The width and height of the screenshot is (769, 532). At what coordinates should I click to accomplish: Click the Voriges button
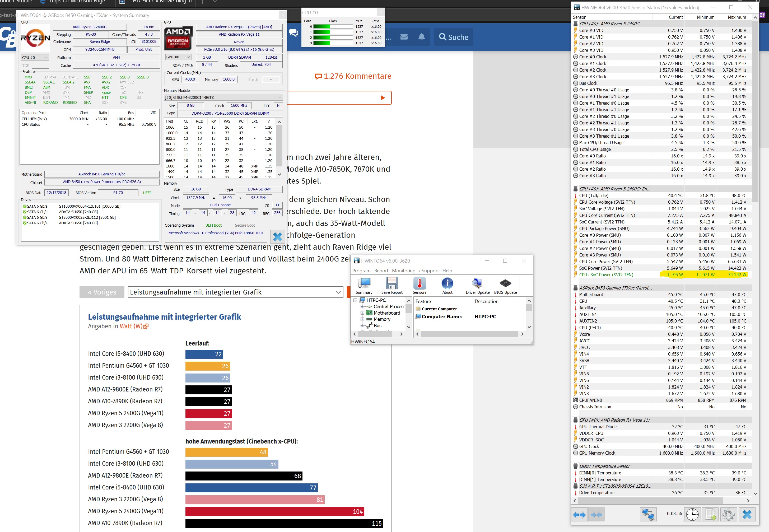coord(102,292)
